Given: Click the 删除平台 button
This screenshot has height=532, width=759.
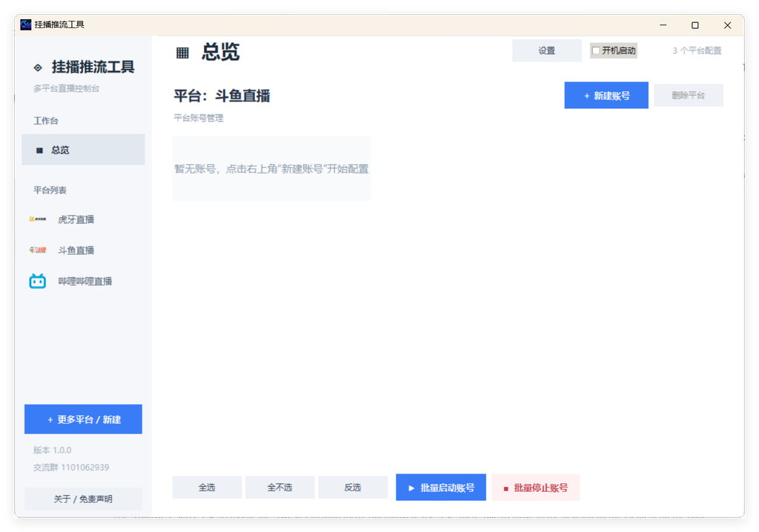Looking at the screenshot, I should [689, 96].
